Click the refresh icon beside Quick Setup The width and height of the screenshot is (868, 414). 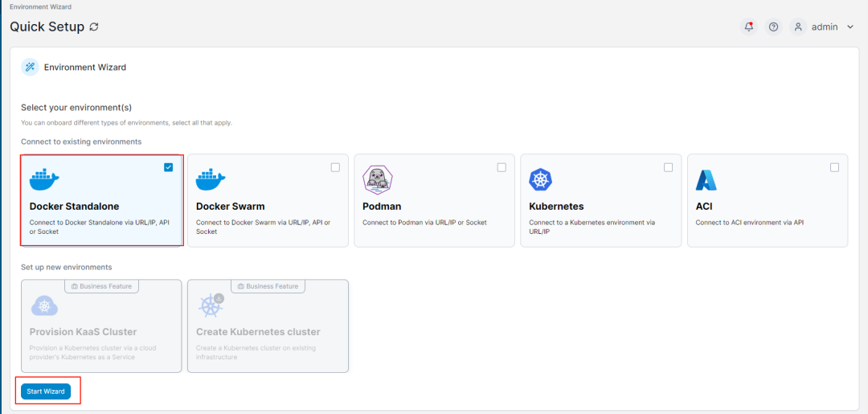coord(94,27)
